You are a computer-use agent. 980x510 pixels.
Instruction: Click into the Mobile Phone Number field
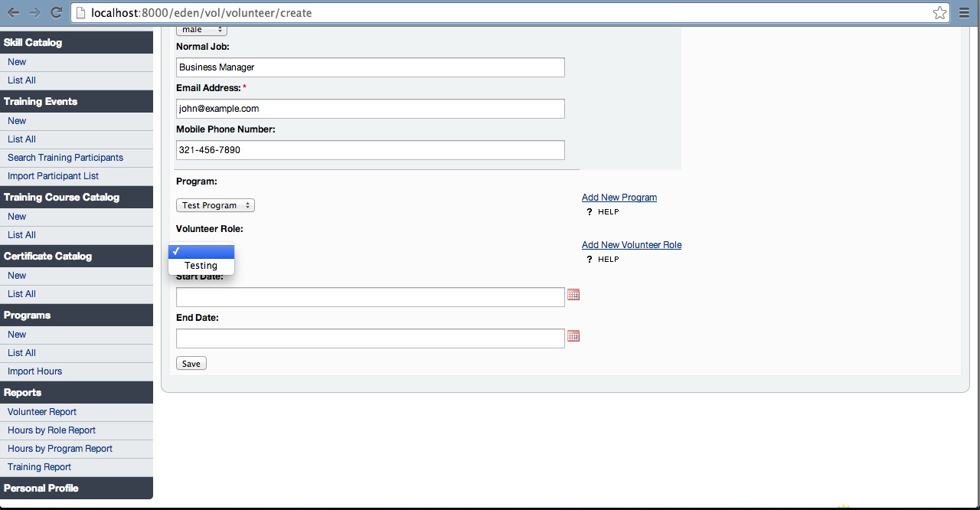point(370,150)
